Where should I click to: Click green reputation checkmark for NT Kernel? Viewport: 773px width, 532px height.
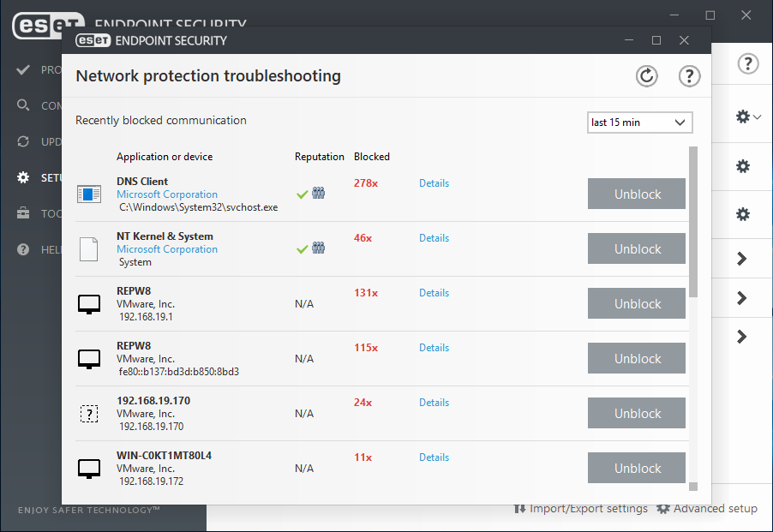coord(302,249)
